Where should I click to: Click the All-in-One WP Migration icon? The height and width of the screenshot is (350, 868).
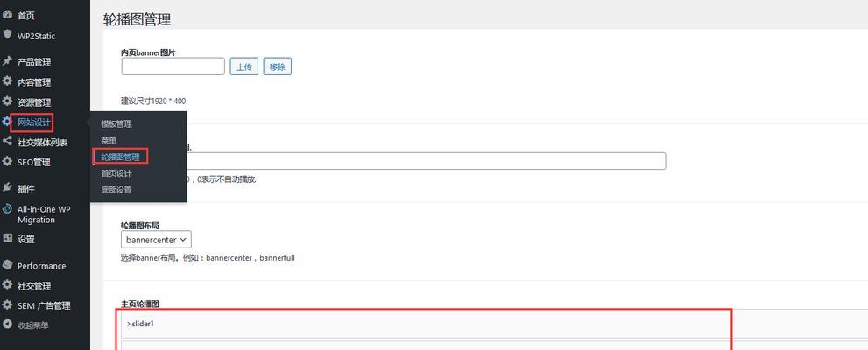click(7, 209)
